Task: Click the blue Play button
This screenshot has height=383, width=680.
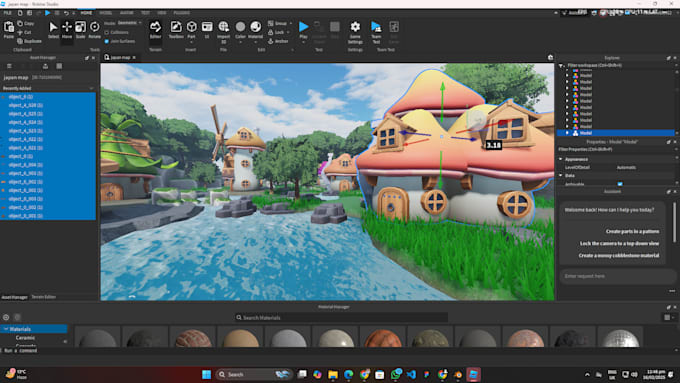Action: point(304,30)
